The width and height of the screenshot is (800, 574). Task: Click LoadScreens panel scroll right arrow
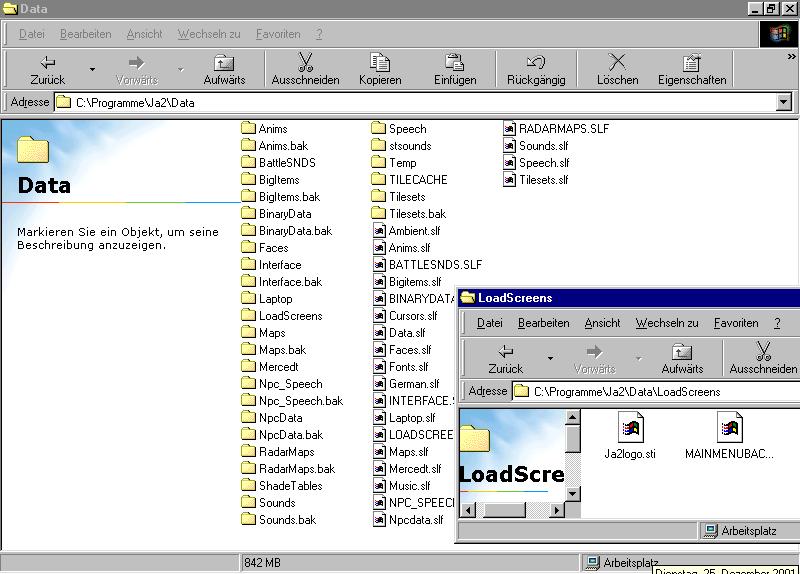coord(557,510)
